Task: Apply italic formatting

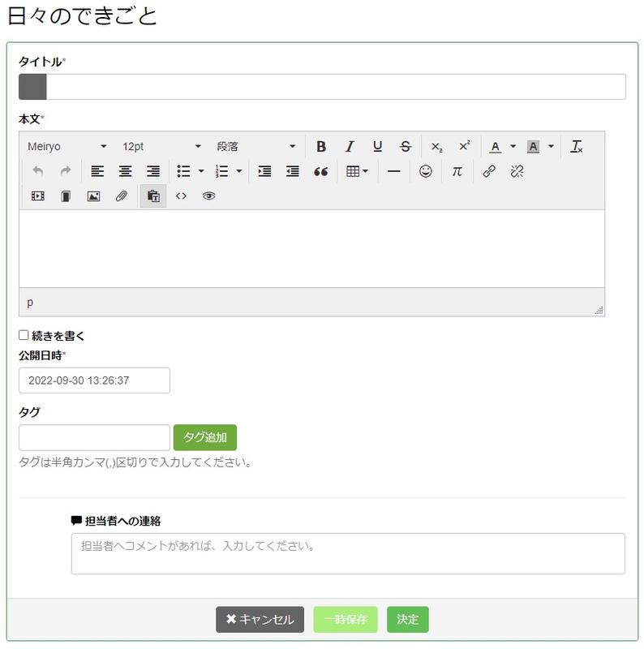Action: coord(350,147)
